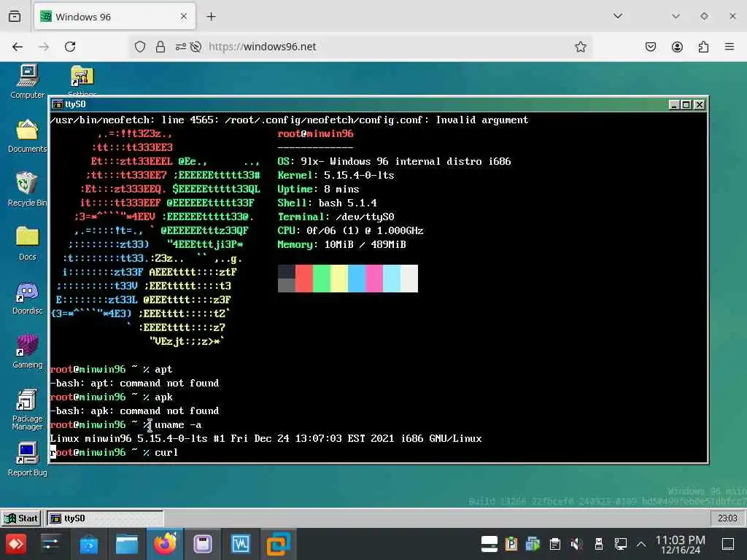Open the browser extensions menu
The height and width of the screenshot is (560, 747).
pos(703,47)
